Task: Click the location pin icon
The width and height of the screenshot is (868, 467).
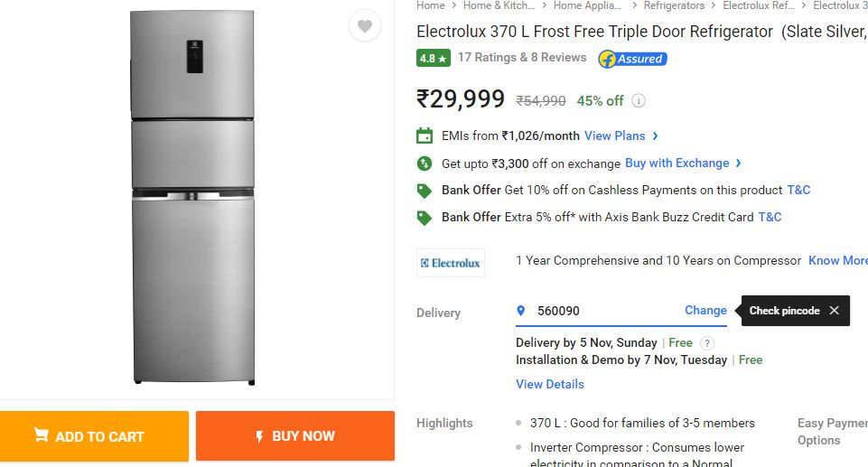Action: pyautogui.click(x=520, y=311)
